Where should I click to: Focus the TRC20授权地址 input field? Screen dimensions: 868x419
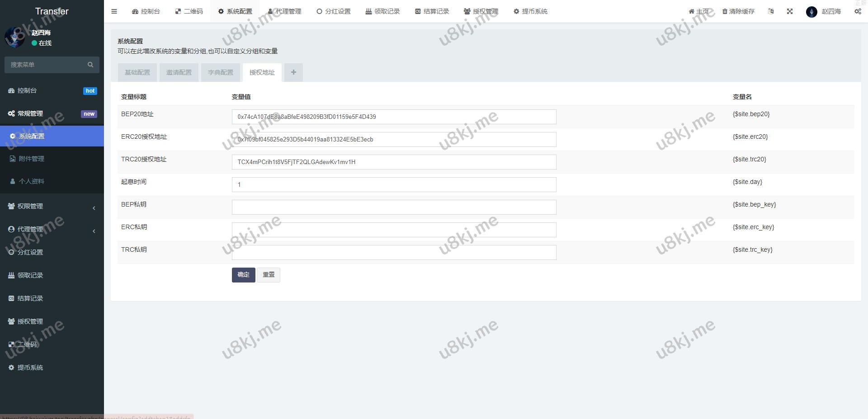click(394, 162)
